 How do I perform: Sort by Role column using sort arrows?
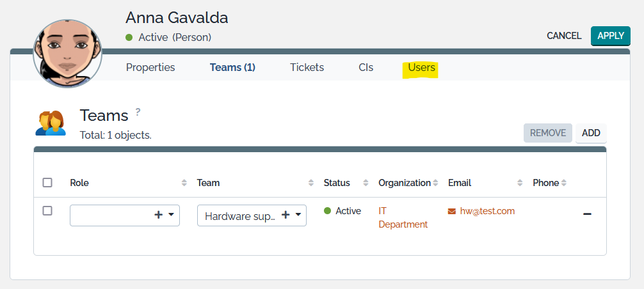pos(185,183)
